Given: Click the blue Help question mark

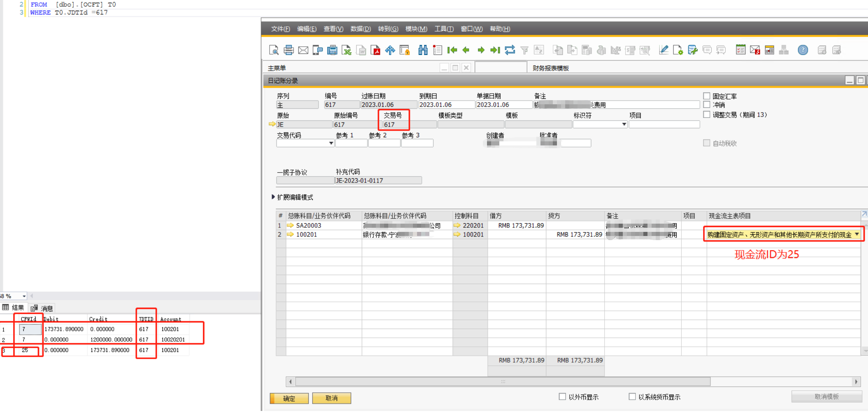Looking at the screenshot, I should [x=803, y=50].
